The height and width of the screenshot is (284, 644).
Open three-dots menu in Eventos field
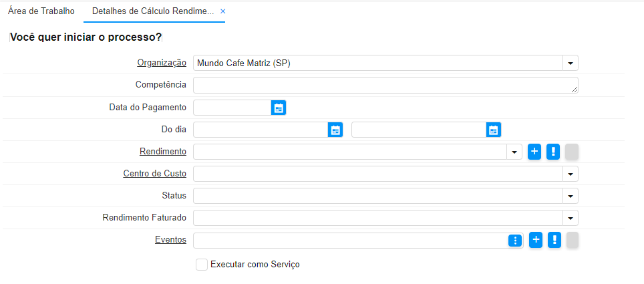tap(515, 241)
